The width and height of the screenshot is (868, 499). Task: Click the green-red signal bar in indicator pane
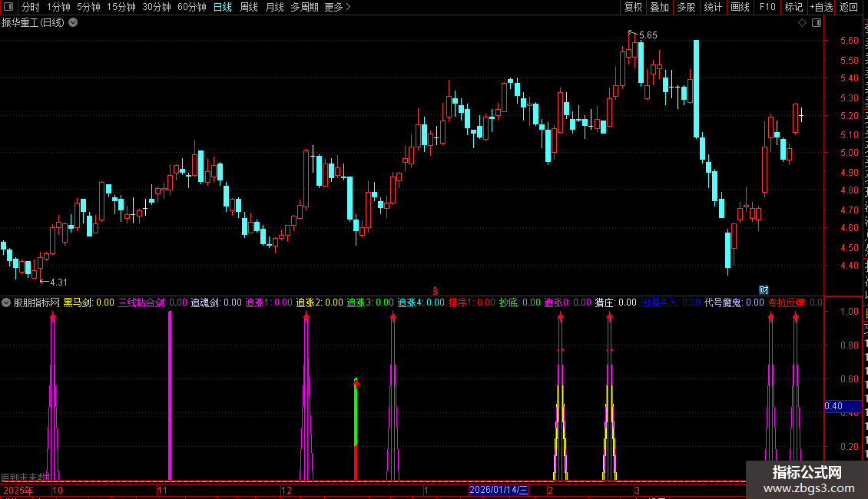(356, 429)
